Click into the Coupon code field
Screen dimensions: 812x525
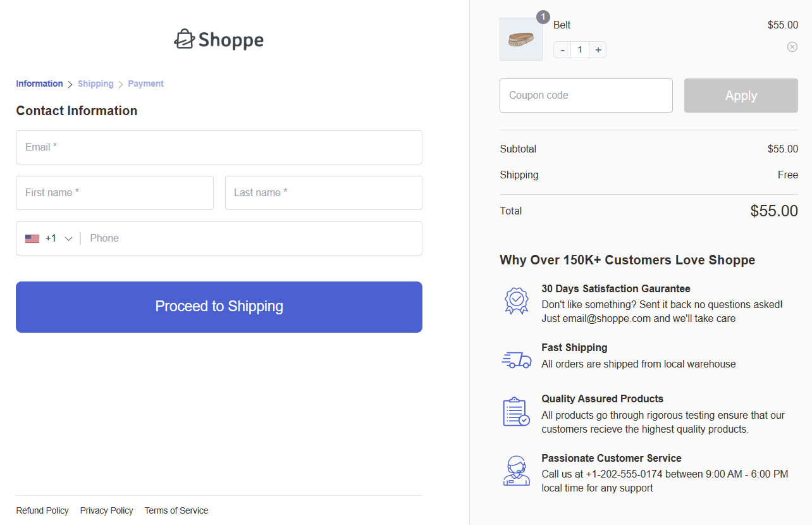pyautogui.click(x=586, y=96)
